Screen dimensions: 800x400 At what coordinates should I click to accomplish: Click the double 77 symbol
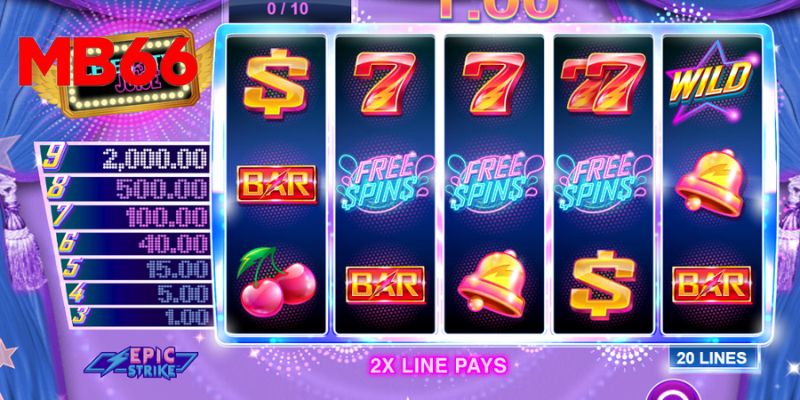pyautogui.click(x=603, y=84)
